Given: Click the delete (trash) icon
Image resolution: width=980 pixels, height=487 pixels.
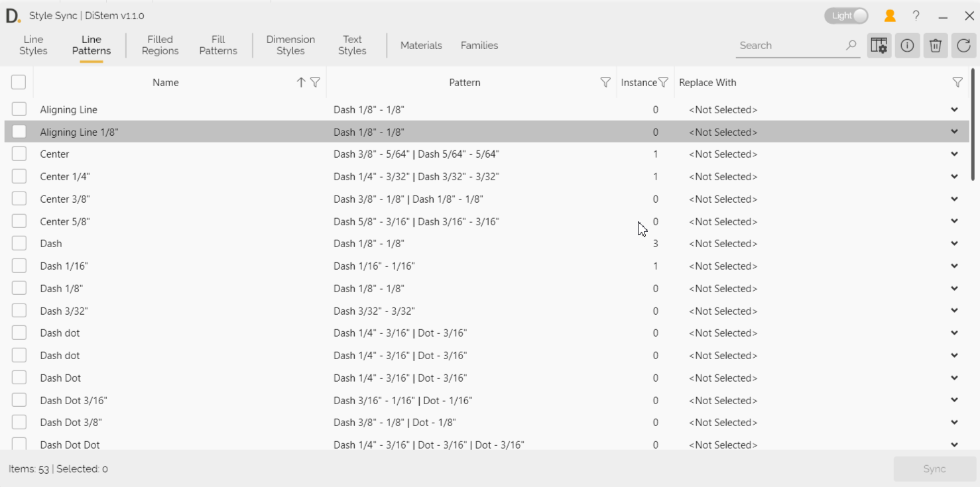Looking at the screenshot, I should (935, 45).
